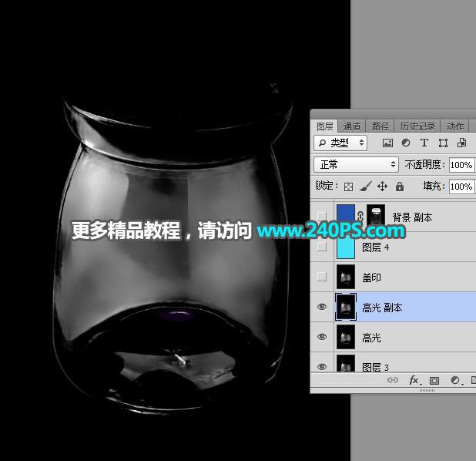Hide the 高光 副本 layer

(322, 307)
